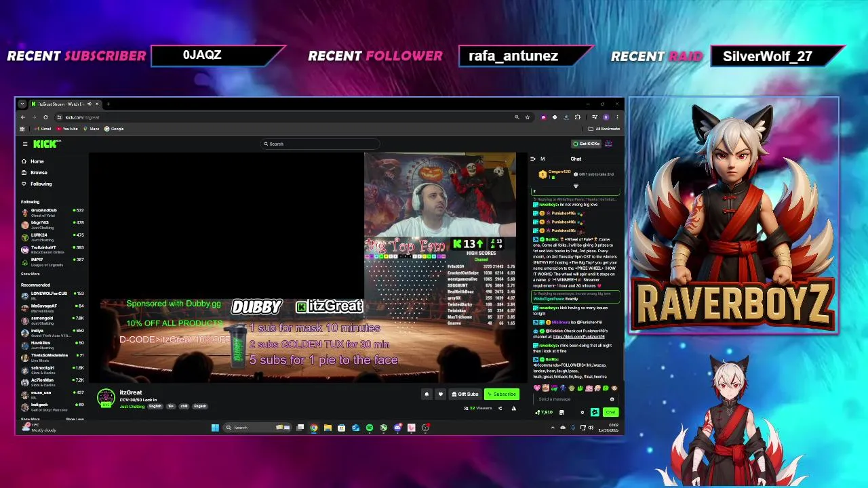
Task: Show hidden system tray icons
Action: pyautogui.click(x=553, y=428)
